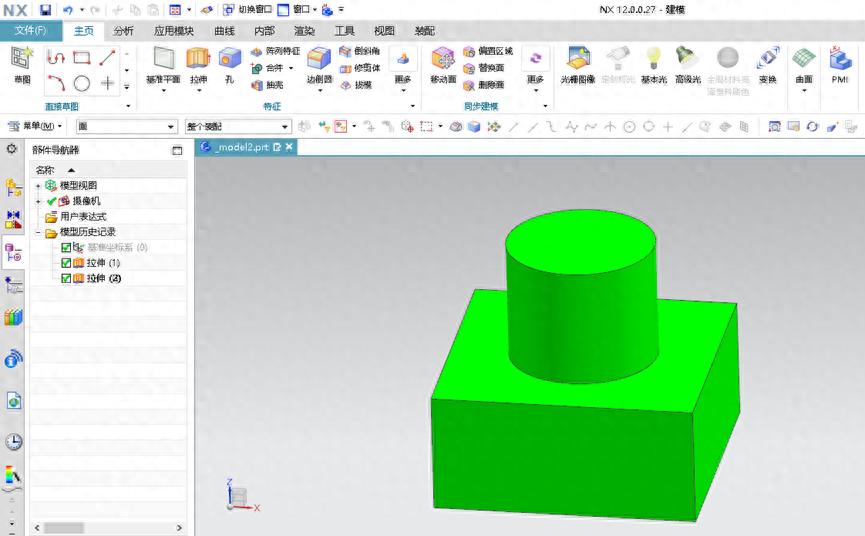The image size is (865, 536).
Task: Click the 拉伸 Extrude icon in ribbon
Action: tap(198, 60)
